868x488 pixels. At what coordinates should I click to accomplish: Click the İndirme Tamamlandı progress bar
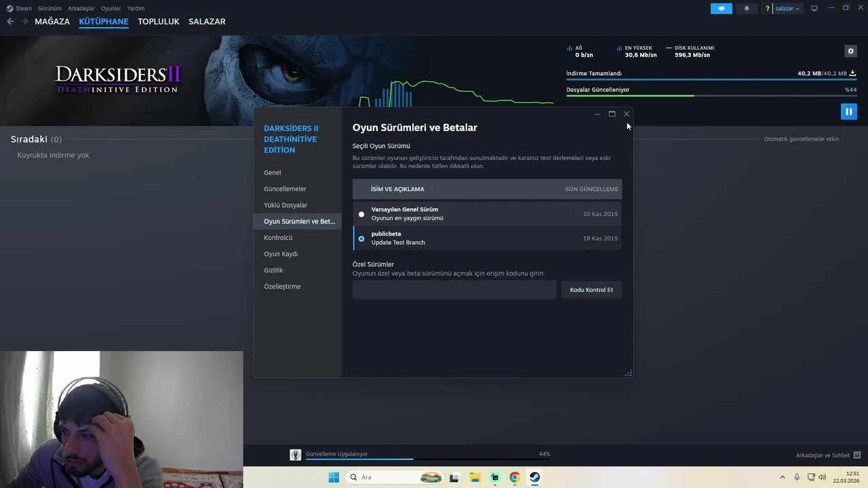coord(711,80)
